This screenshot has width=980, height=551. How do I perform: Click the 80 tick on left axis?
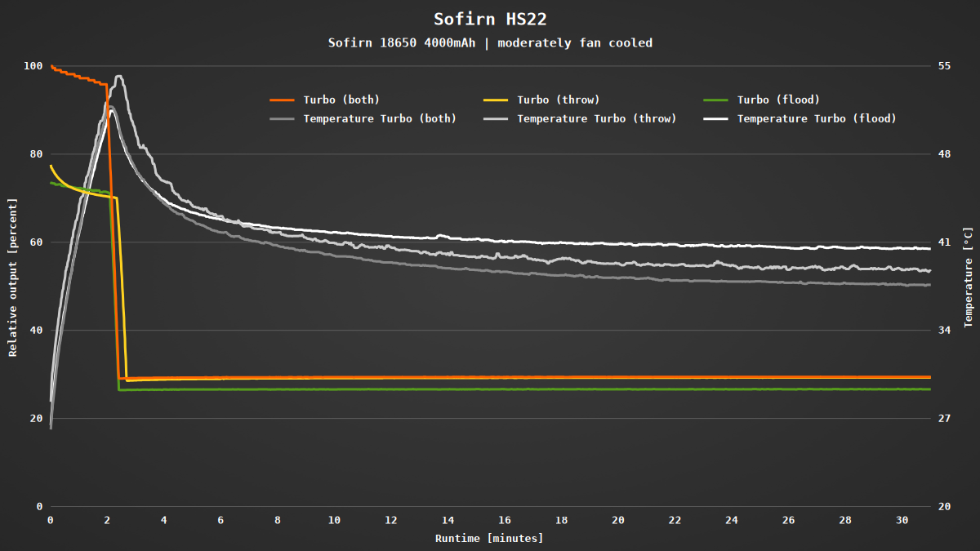[38, 153]
